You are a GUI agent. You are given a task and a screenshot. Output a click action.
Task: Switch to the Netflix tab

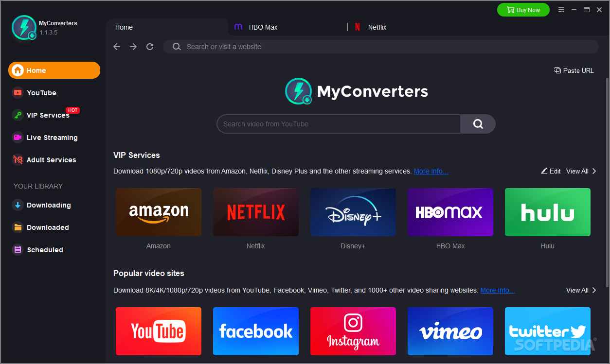(x=377, y=27)
